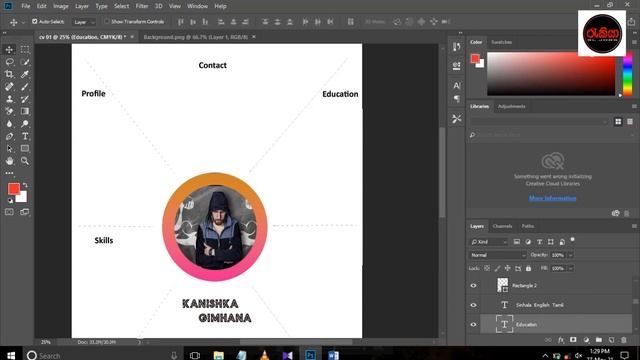The width and height of the screenshot is (640, 360).
Task: Toggle Quick Mask mode
Action: point(9,212)
